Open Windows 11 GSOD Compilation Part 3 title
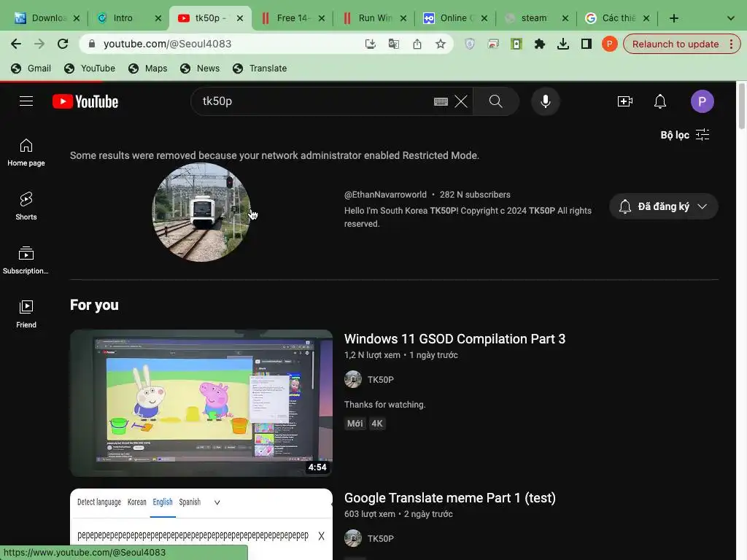 click(454, 339)
